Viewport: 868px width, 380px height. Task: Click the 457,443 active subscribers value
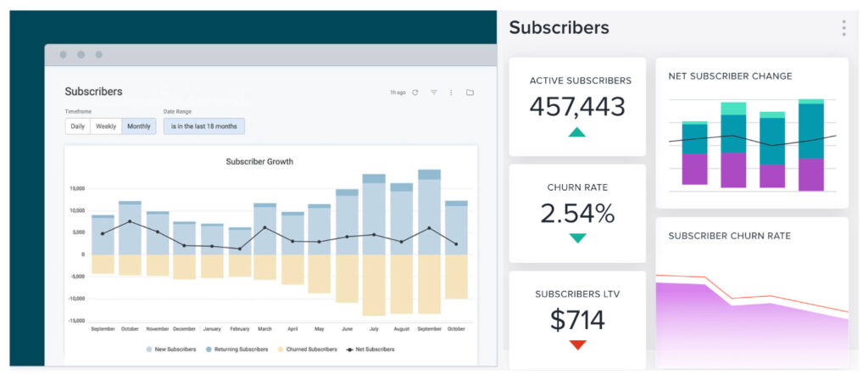click(x=577, y=107)
